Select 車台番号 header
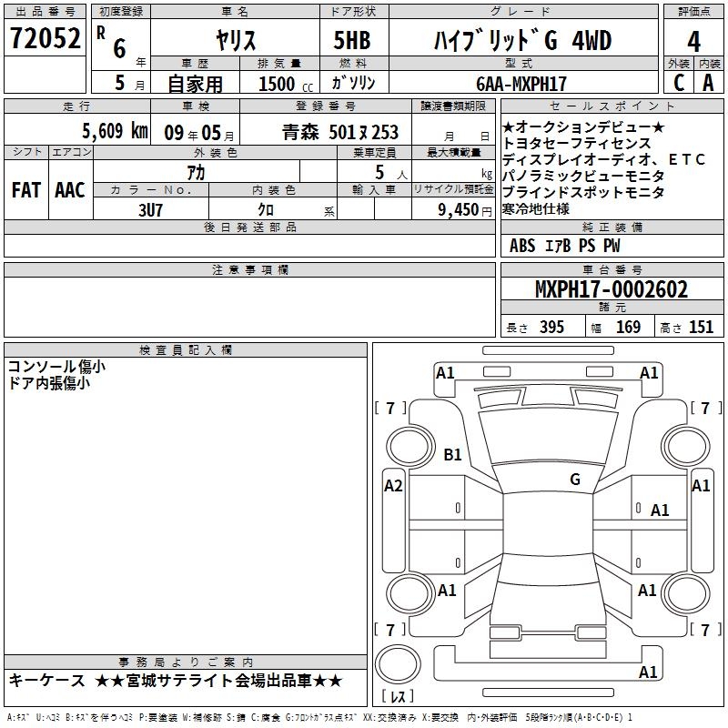This screenshot has width=728, height=728. [612, 269]
